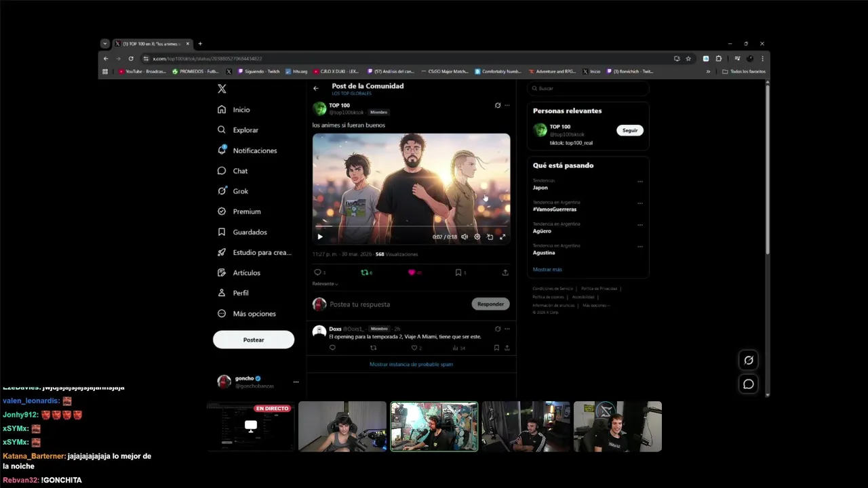The width and height of the screenshot is (868, 488).
Task: Open the floating chat messages button
Action: click(x=749, y=384)
